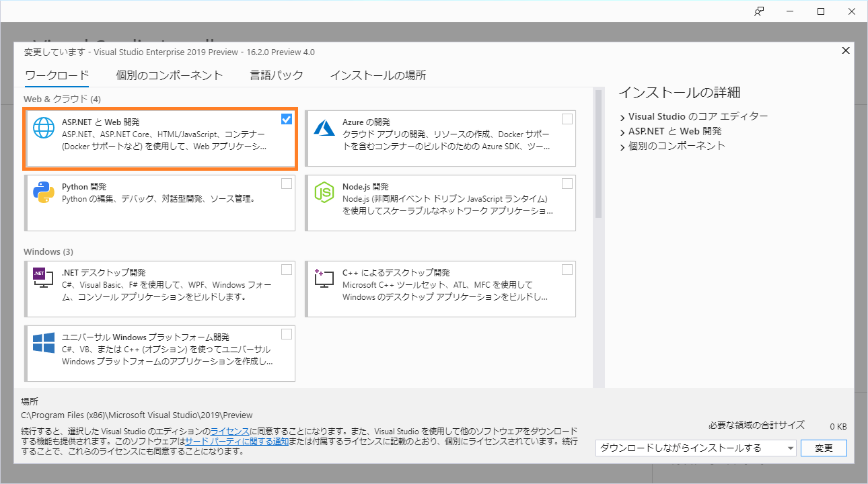Click the 変更 button

(823, 447)
